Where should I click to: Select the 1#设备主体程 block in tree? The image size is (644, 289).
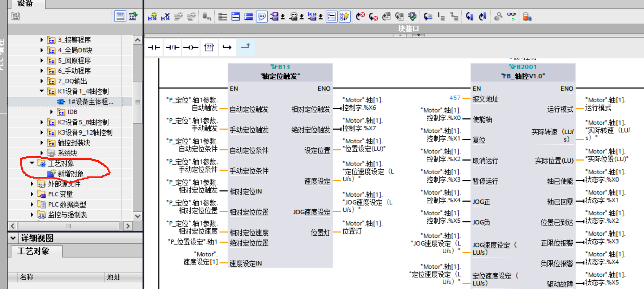90,102
